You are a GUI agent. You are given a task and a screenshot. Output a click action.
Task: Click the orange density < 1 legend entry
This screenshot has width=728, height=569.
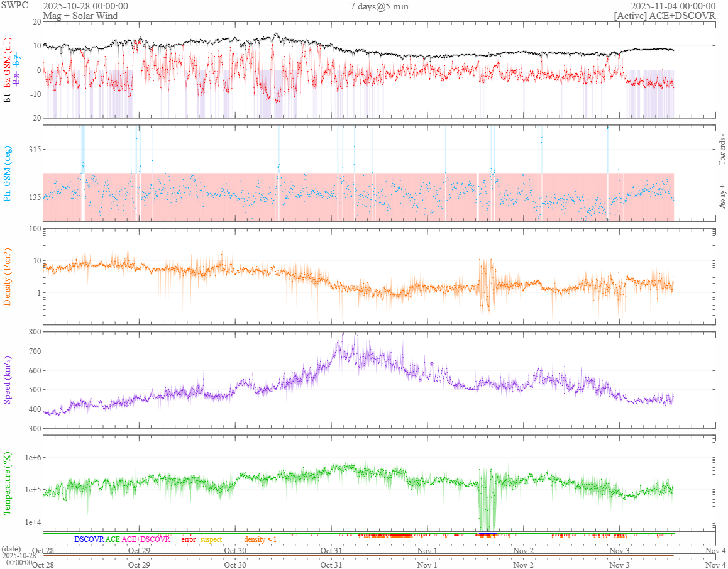[x=260, y=539]
